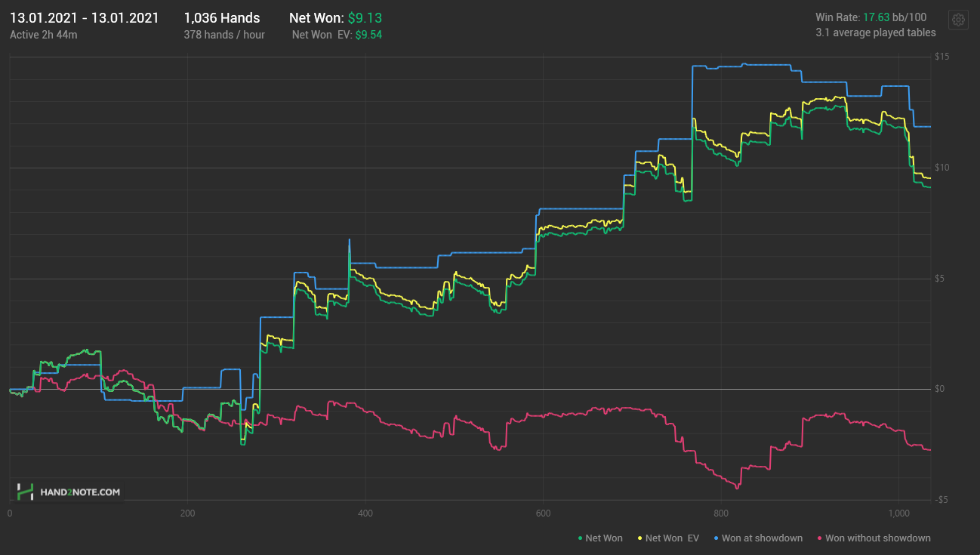Select the $0 y-axis label
Screen dimensions: 980x555
pyautogui.click(x=939, y=390)
